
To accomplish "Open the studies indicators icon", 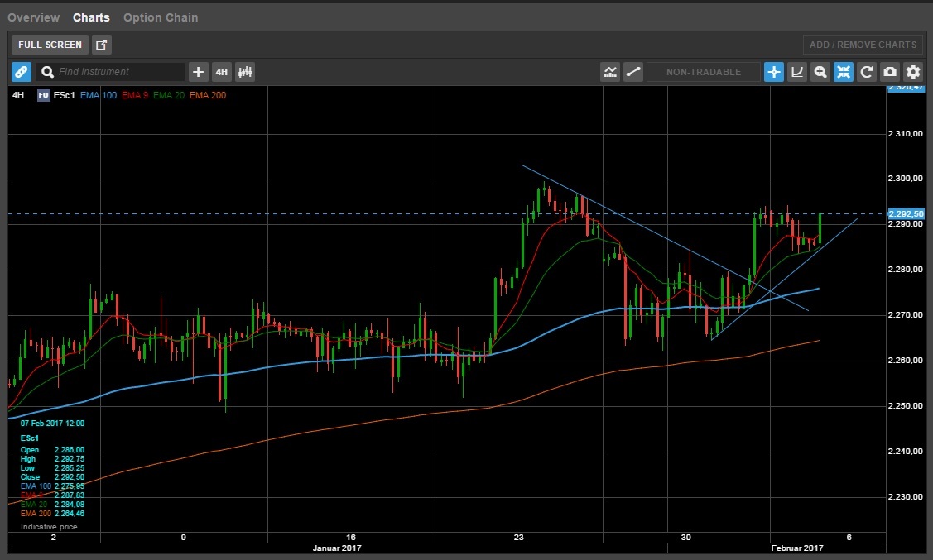I will 610,72.
